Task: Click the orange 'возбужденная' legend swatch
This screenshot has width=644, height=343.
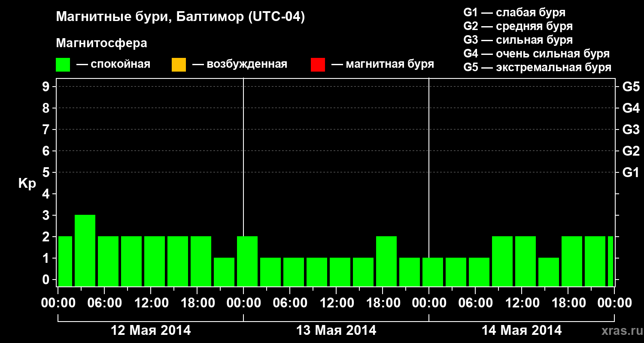Action: coord(179,65)
